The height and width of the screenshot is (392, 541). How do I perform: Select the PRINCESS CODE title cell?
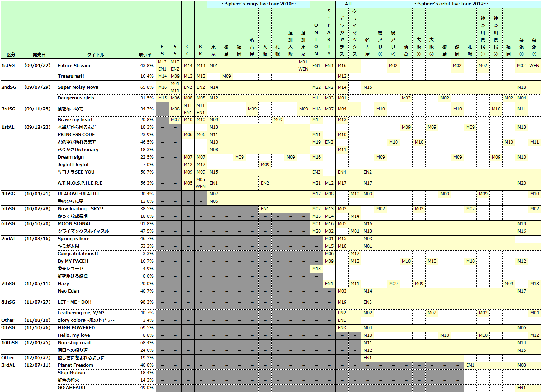tap(96, 135)
